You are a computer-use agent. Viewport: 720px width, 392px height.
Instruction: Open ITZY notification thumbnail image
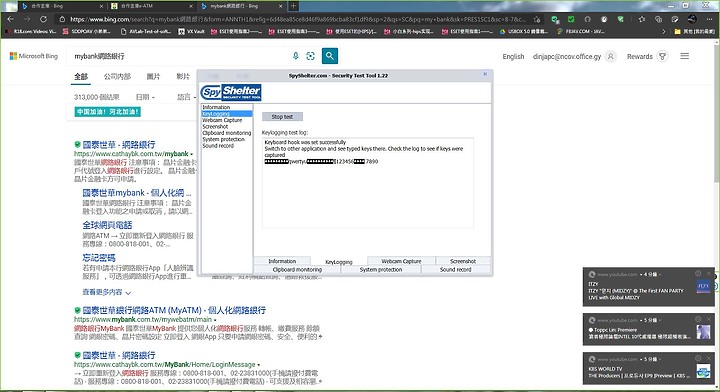(703, 286)
